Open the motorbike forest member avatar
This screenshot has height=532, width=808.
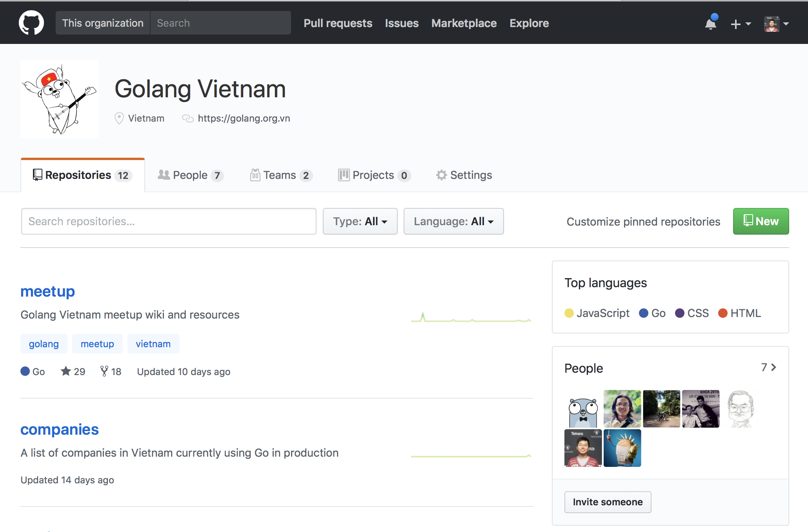click(x=662, y=409)
